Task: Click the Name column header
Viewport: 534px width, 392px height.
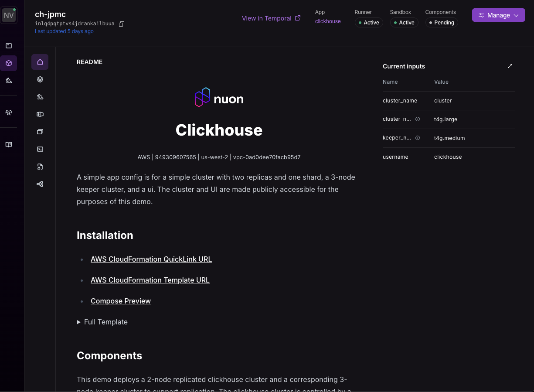Action: [x=390, y=82]
